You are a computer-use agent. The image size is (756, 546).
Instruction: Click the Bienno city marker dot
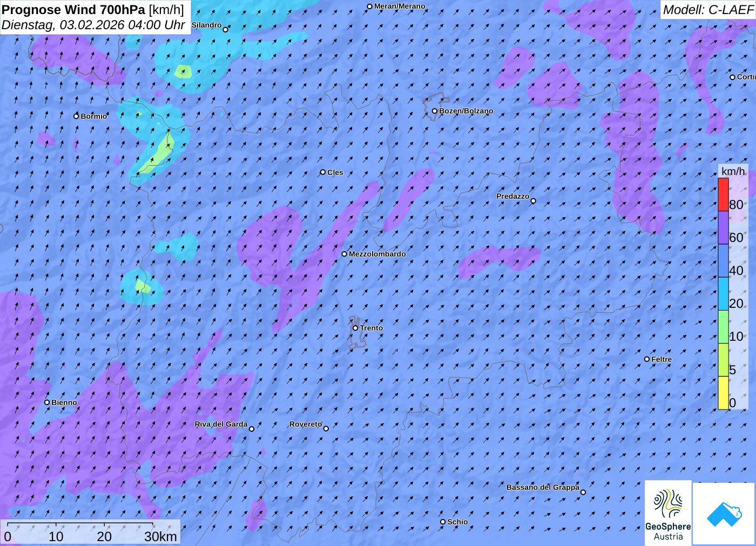(47, 402)
